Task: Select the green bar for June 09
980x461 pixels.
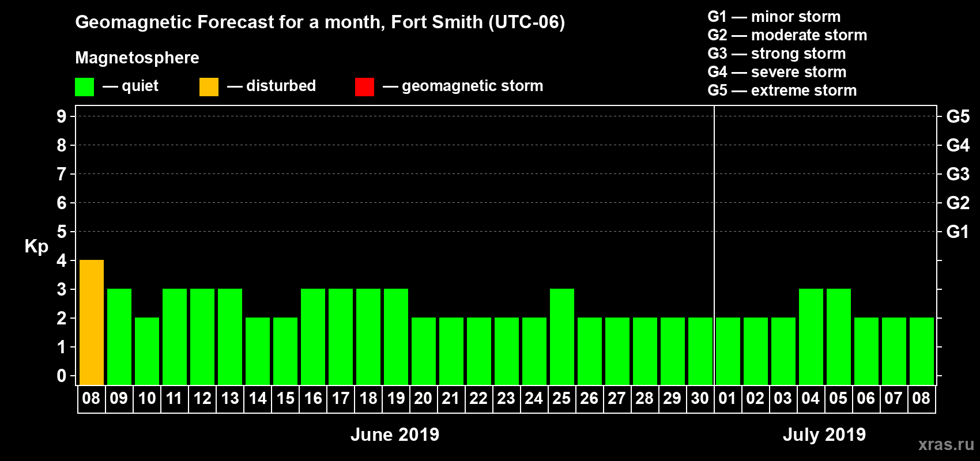Action: (x=119, y=337)
